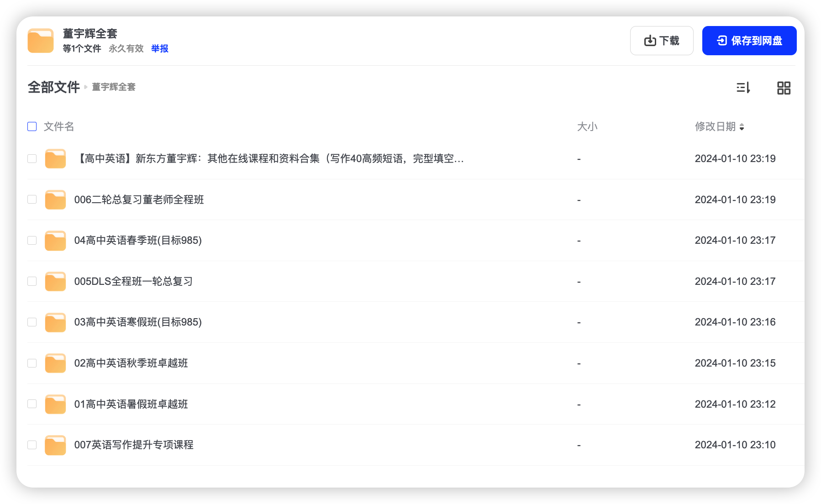This screenshot has height=504, width=821.
Task: Check the box for 005DLS全程班一轮总复习
Action: point(32,281)
